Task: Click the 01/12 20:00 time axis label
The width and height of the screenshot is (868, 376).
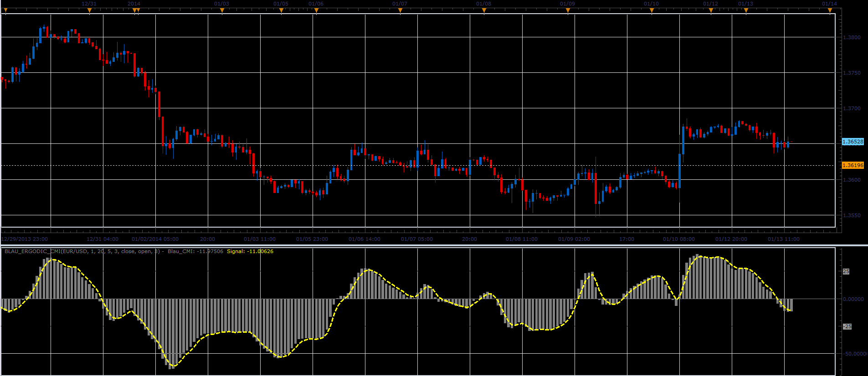Action: pos(731,239)
